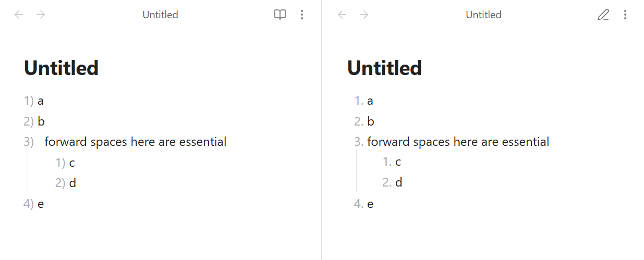
Task: Navigate back in the left pane header
Action: pyautogui.click(x=19, y=15)
